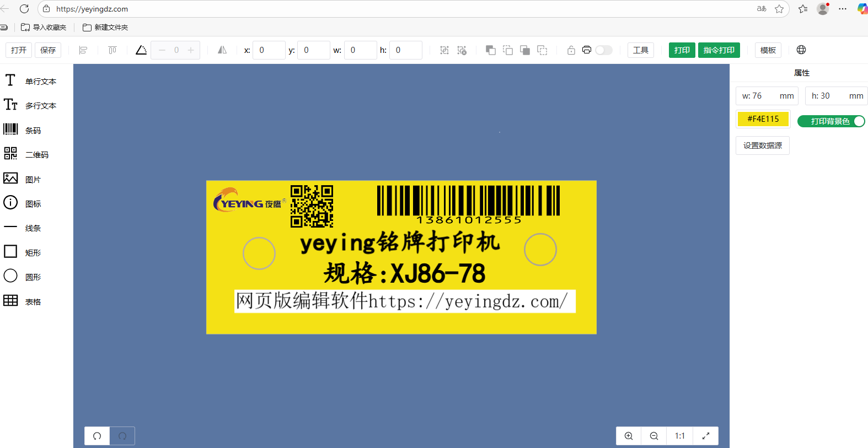The image size is (868, 448).
Task: Click the undo arrow button
Action: (97, 436)
